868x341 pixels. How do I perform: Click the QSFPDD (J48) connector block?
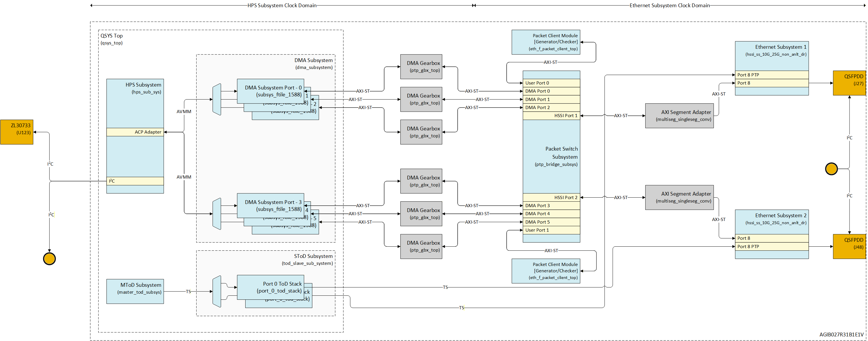(849, 247)
